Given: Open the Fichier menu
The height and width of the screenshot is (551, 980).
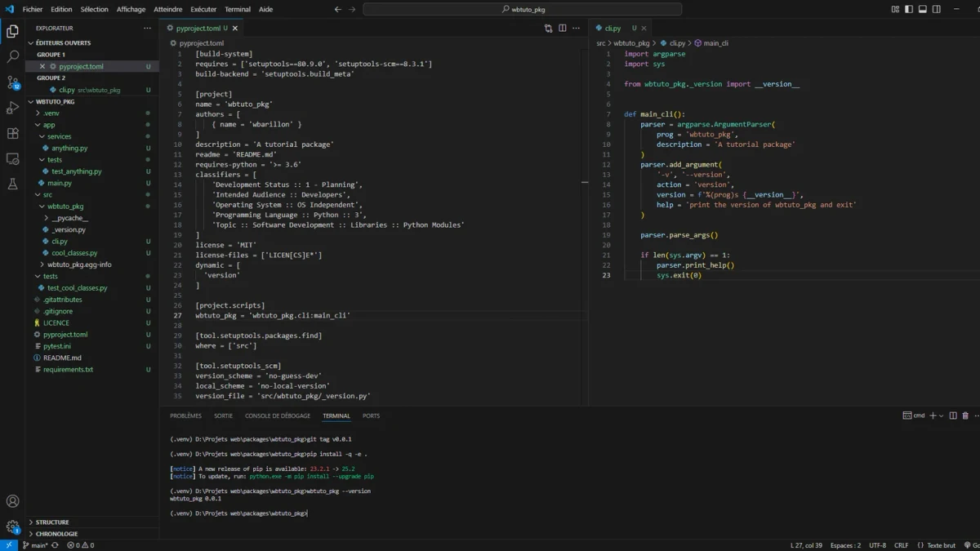Looking at the screenshot, I should point(33,9).
